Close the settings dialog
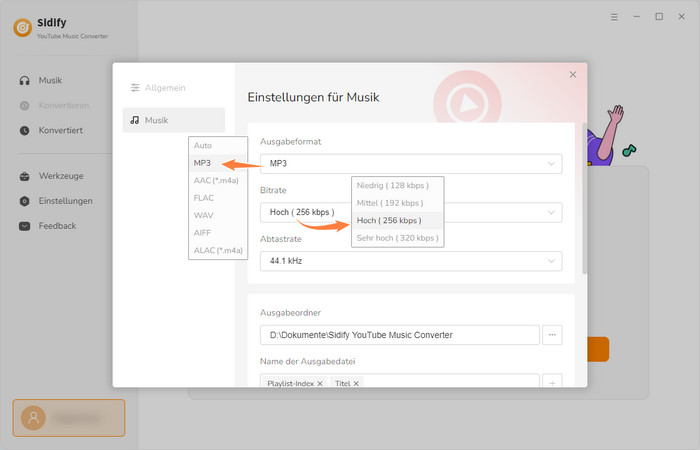This screenshot has width=700, height=450. (573, 75)
